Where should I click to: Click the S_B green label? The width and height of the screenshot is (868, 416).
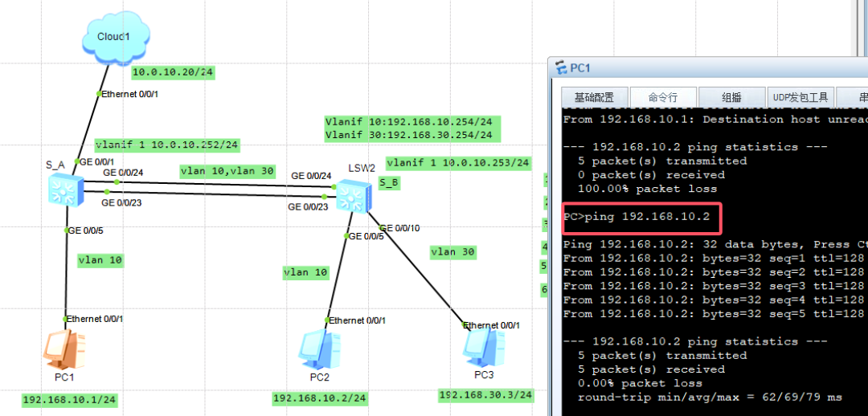(389, 183)
